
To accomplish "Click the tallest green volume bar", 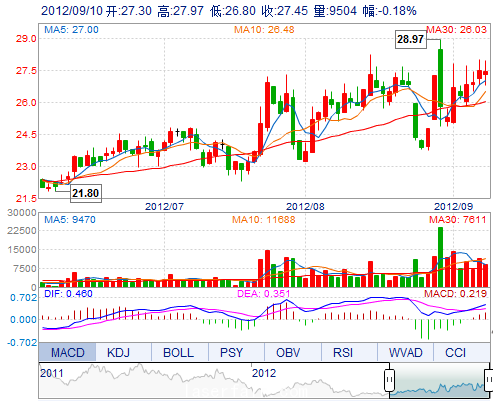I will (x=440, y=257).
